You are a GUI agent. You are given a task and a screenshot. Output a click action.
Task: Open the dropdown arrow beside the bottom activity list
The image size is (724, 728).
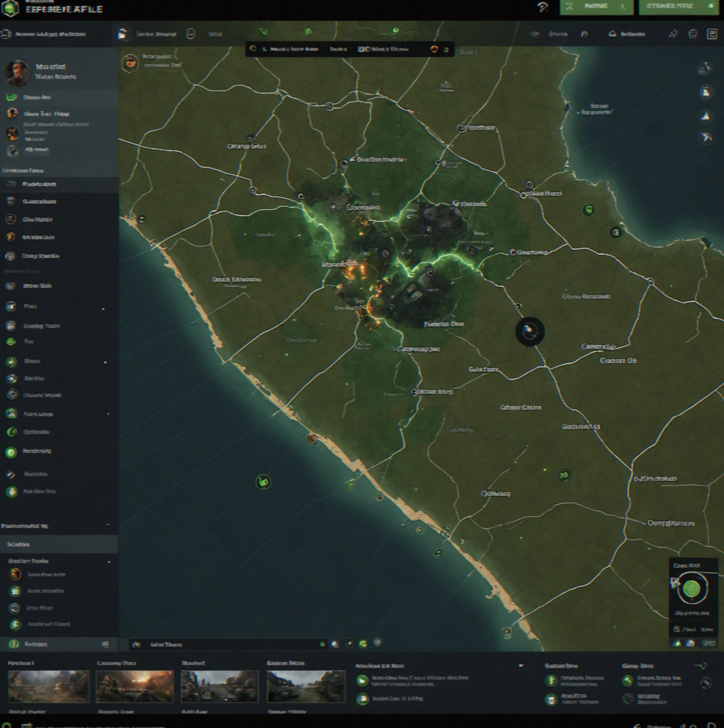521,666
